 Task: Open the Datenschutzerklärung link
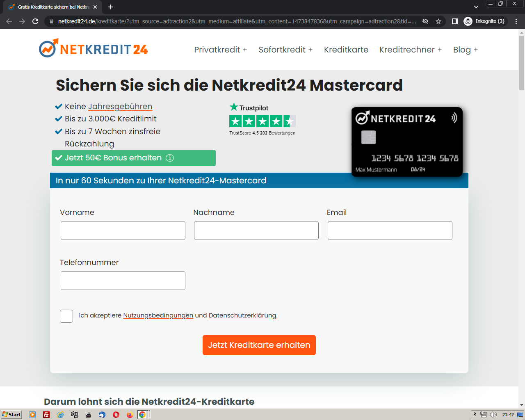pos(243,315)
